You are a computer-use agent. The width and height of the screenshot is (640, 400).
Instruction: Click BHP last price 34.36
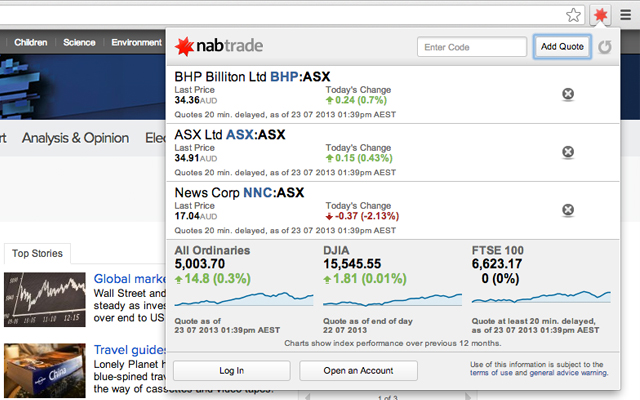(x=187, y=100)
